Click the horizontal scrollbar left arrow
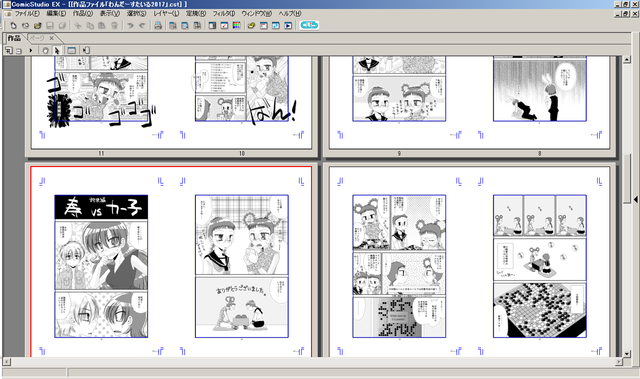The width and height of the screenshot is (640, 379). [x=7, y=361]
